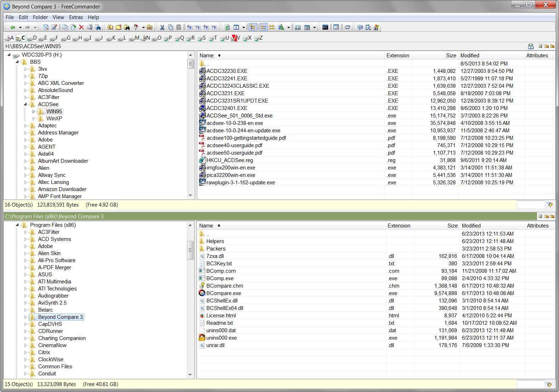Toggle the small icons view button
Image resolution: width=559 pixels, height=392 pixels.
272,27
